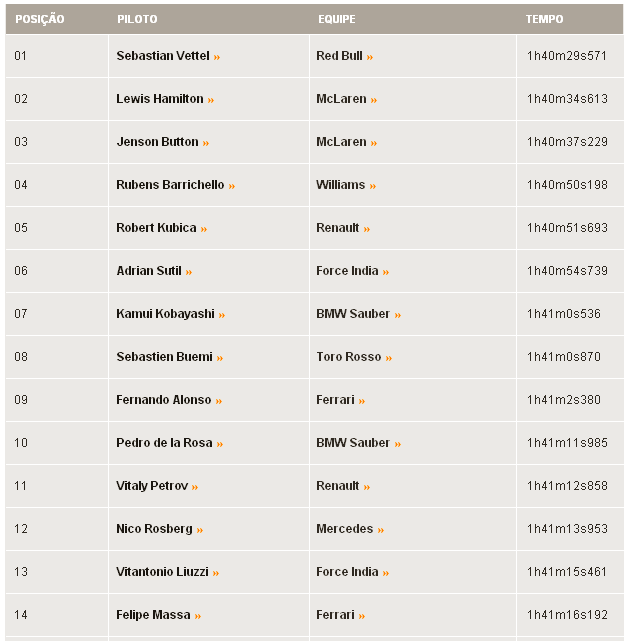Open the Ferrari team link in Alonso's row
Screen dimensions: 624x641
(335, 400)
